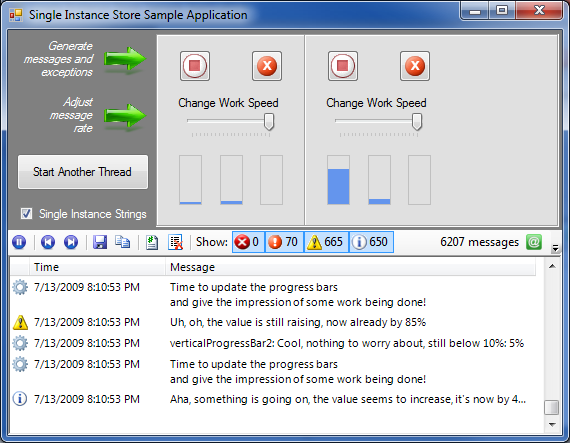Toggle exclamation filter showing 70
Image resolution: width=570 pixels, height=443 pixels.
click(x=285, y=242)
